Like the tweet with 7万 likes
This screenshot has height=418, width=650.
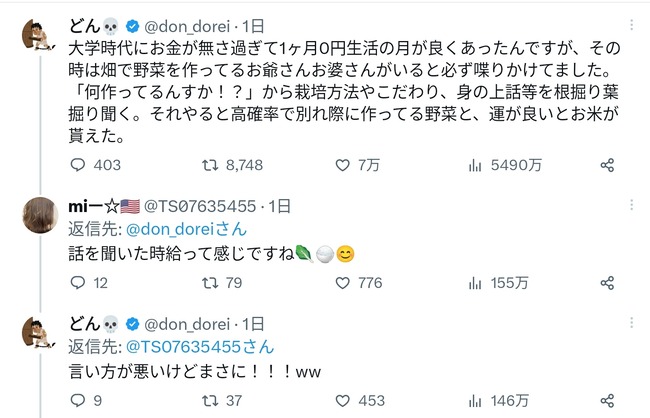tap(341, 165)
